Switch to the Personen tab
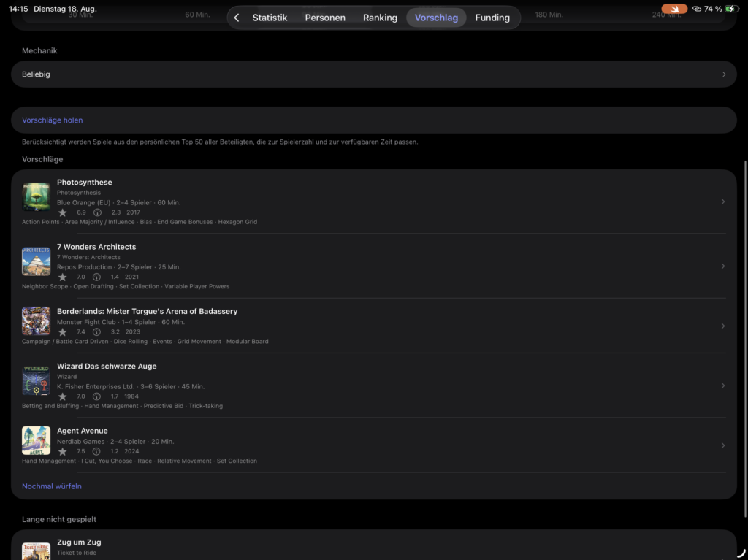 coord(325,18)
